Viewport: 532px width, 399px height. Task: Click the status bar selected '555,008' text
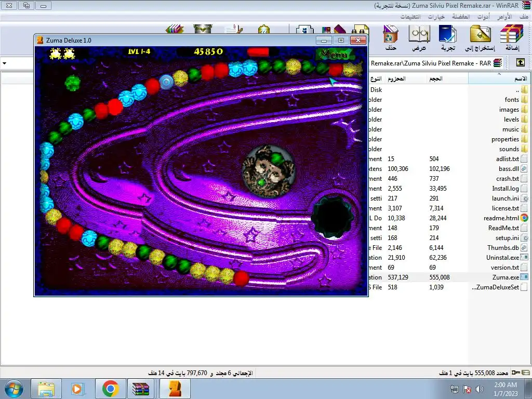tap(485, 373)
